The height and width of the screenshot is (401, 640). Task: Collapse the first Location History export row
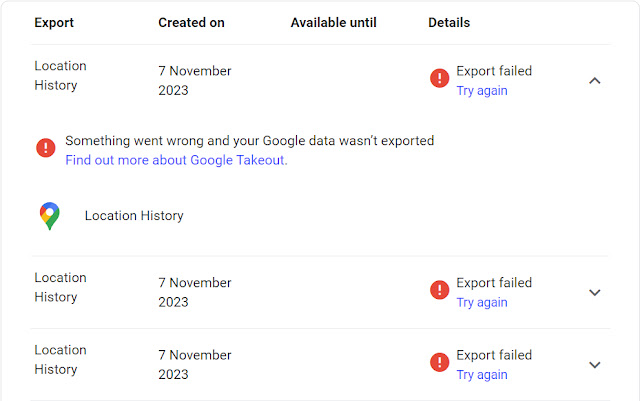point(595,80)
